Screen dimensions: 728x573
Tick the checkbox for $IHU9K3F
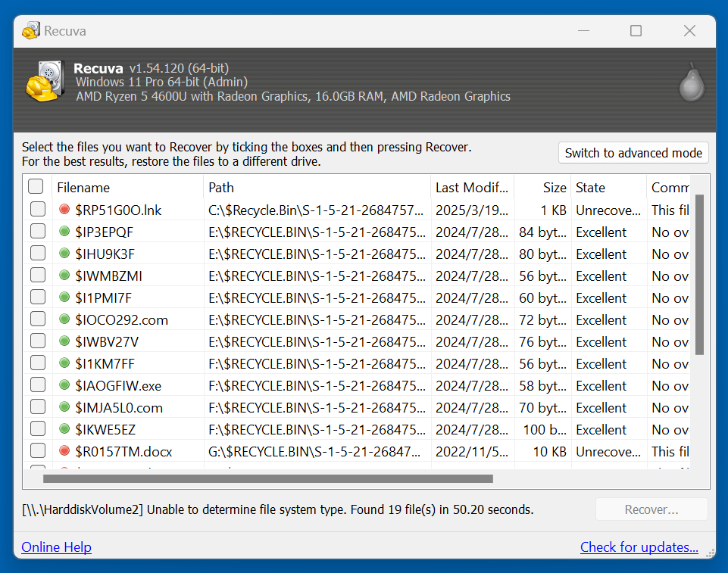pos(38,254)
